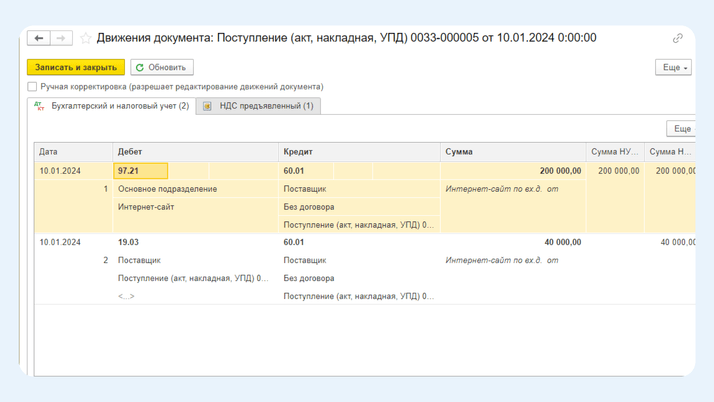
Task: Go forward with the right arrow button
Action: pyautogui.click(x=61, y=38)
